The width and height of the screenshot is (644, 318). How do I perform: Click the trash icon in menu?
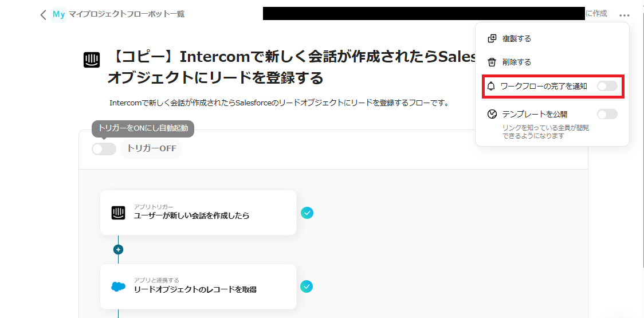pyautogui.click(x=491, y=62)
